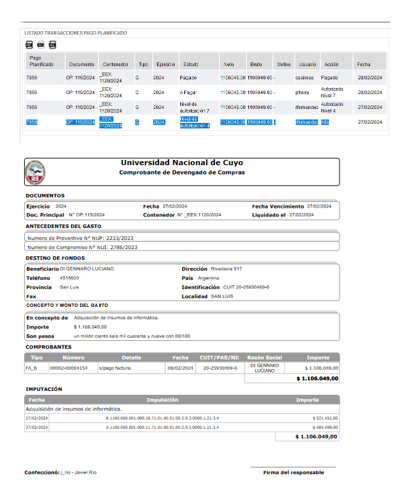Sort by the Contenedor column header
Viewport: 397px width, 492px height.
(115, 64)
